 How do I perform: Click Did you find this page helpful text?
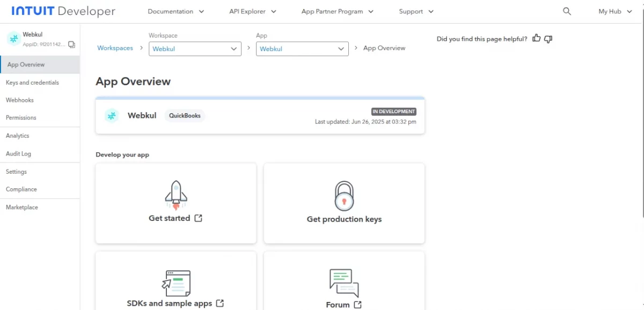tap(482, 39)
